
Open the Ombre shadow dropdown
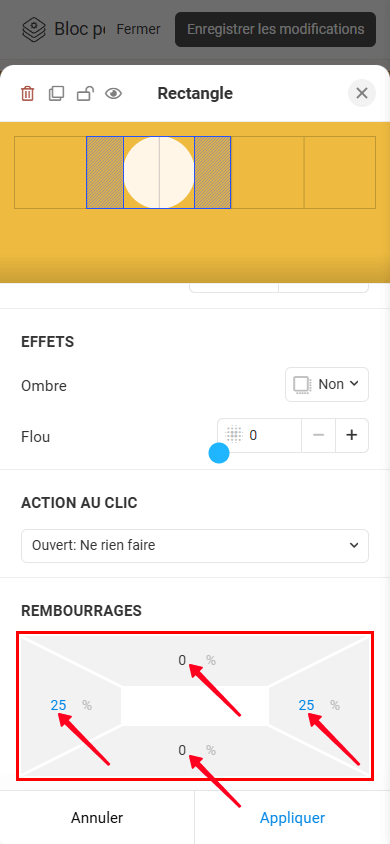point(327,384)
